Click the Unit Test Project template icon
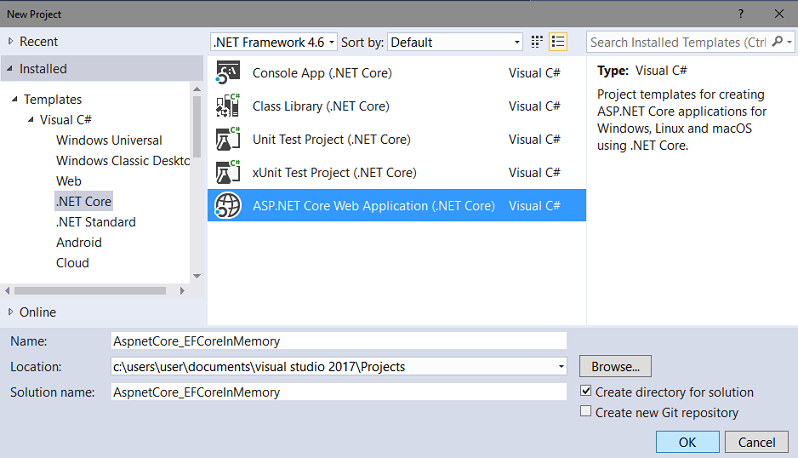This screenshot has height=458, width=798. (x=227, y=139)
